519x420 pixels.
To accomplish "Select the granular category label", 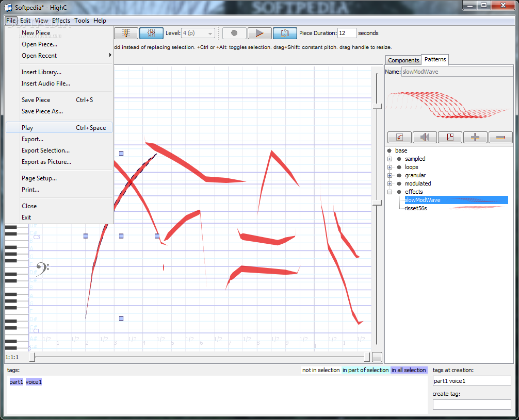I will (x=415, y=175).
